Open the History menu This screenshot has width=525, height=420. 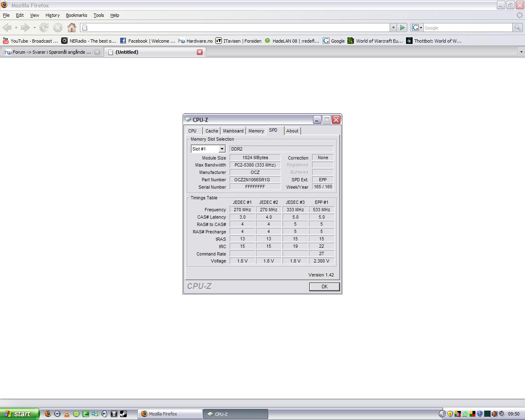pyautogui.click(x=52, y=15)
